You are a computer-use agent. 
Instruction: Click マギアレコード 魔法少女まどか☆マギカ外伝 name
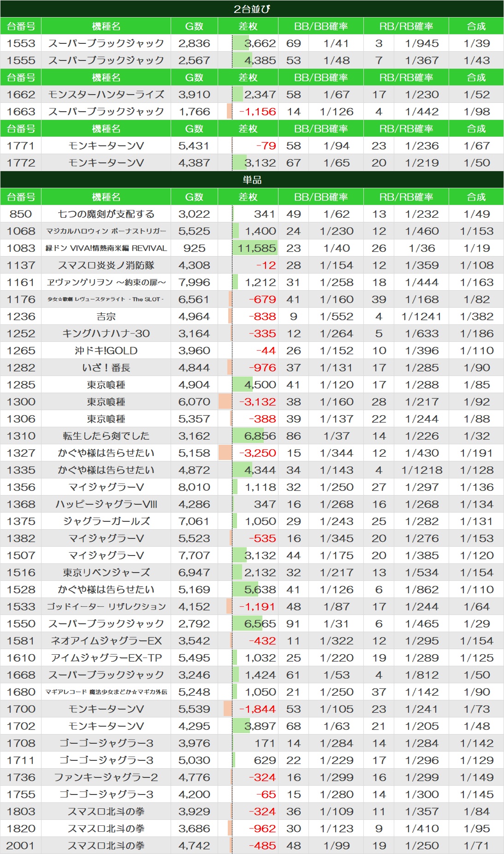coord(106,692)
